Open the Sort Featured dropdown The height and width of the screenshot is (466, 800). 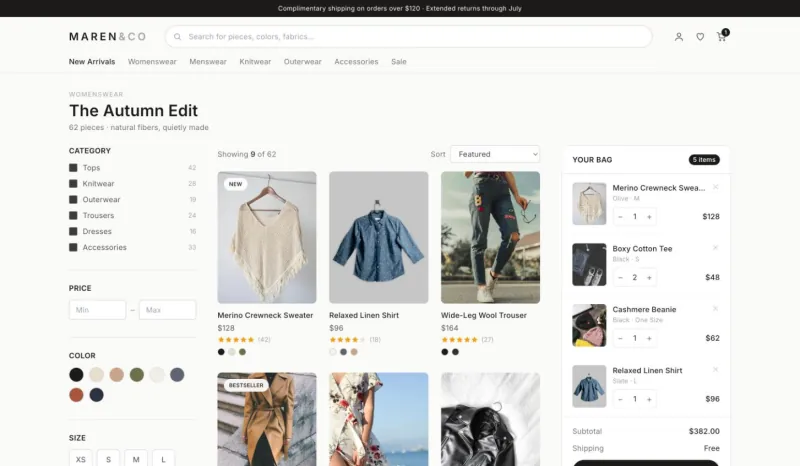tap(495, 154)
